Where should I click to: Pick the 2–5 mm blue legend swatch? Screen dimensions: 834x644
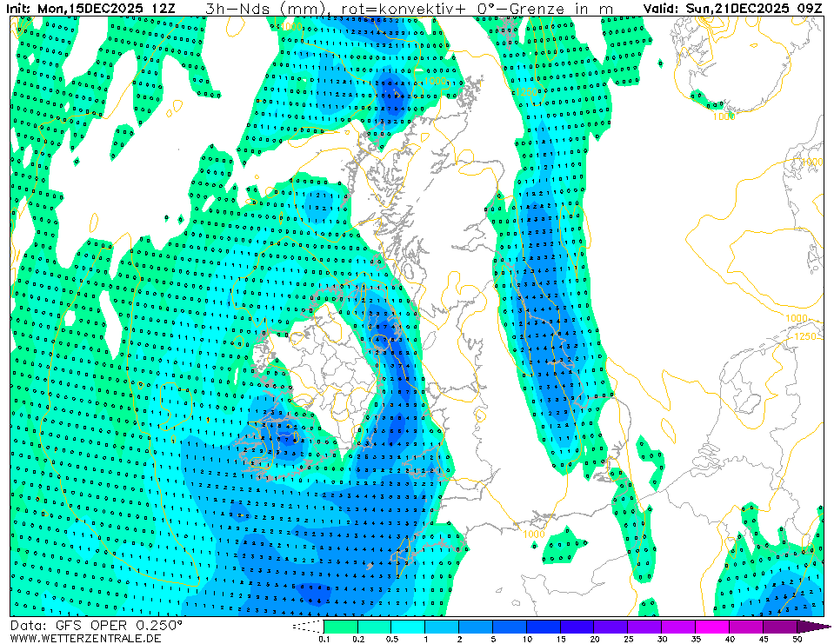(475, 626)
